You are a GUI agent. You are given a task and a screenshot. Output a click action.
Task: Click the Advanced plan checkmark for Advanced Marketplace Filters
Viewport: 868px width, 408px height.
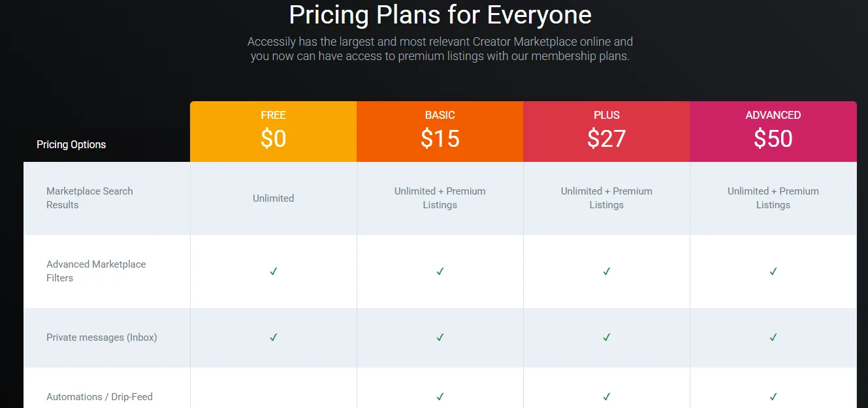(773, 272)
